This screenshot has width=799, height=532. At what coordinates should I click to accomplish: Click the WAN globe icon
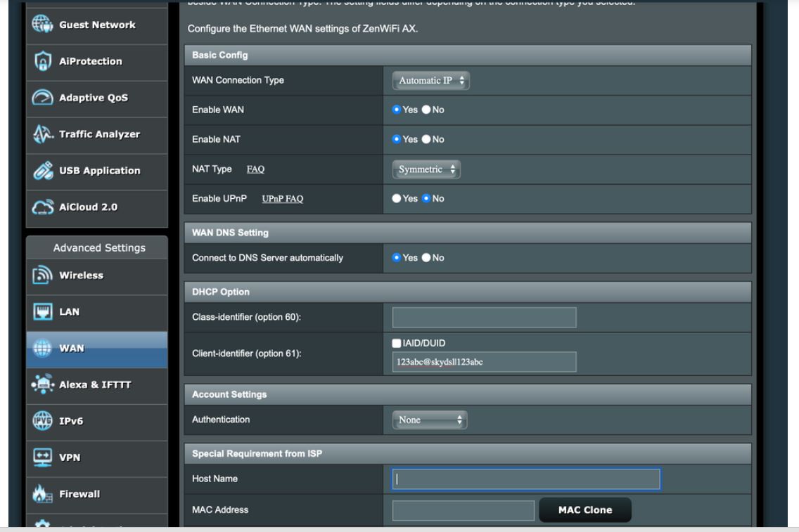(42, 348)
